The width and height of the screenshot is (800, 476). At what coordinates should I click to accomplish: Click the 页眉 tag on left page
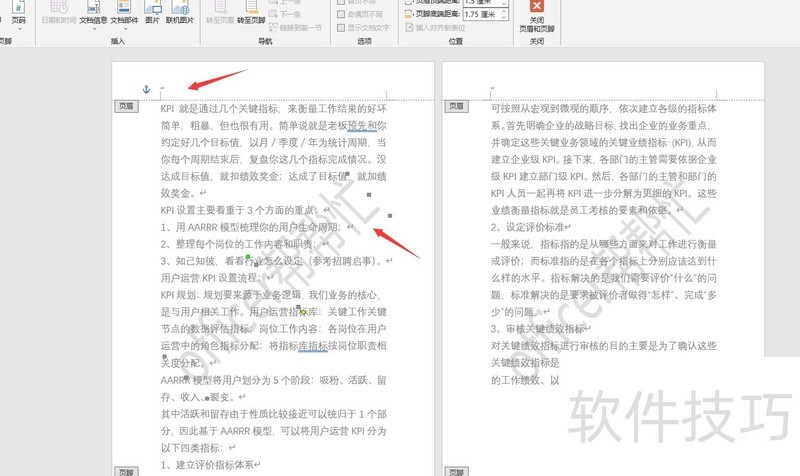[125, 105]
